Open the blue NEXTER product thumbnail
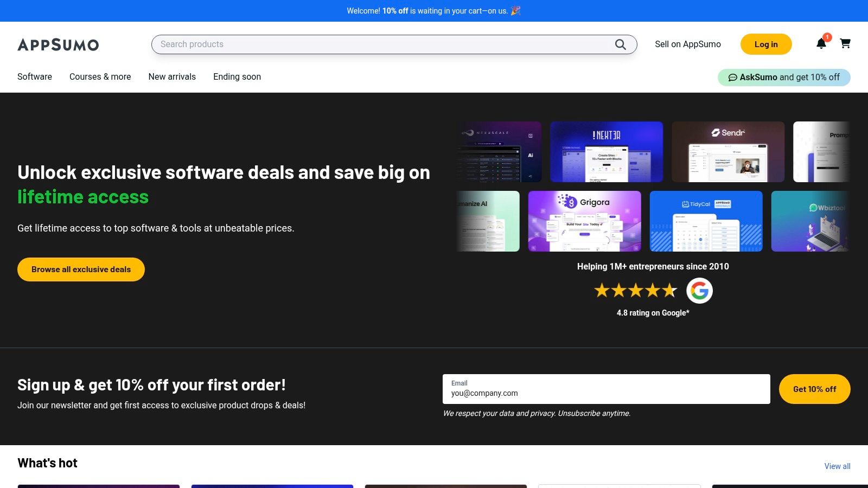The image size is (868, 488). coord(607,152)
